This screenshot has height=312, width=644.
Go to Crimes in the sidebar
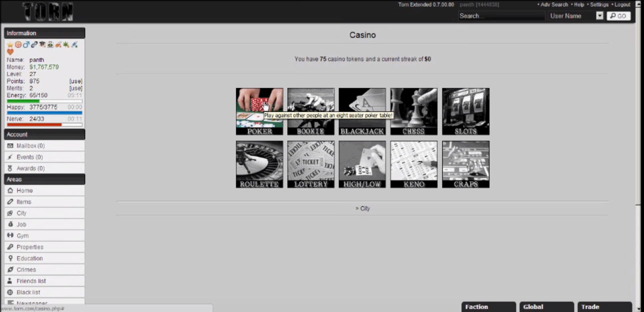tap(26, 270)
